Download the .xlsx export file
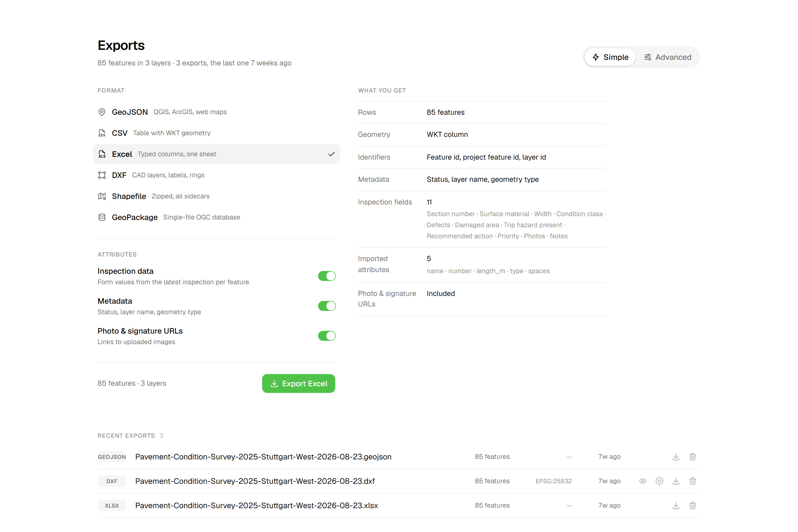Viewport: 798px width, 532px height. point(676,505)
